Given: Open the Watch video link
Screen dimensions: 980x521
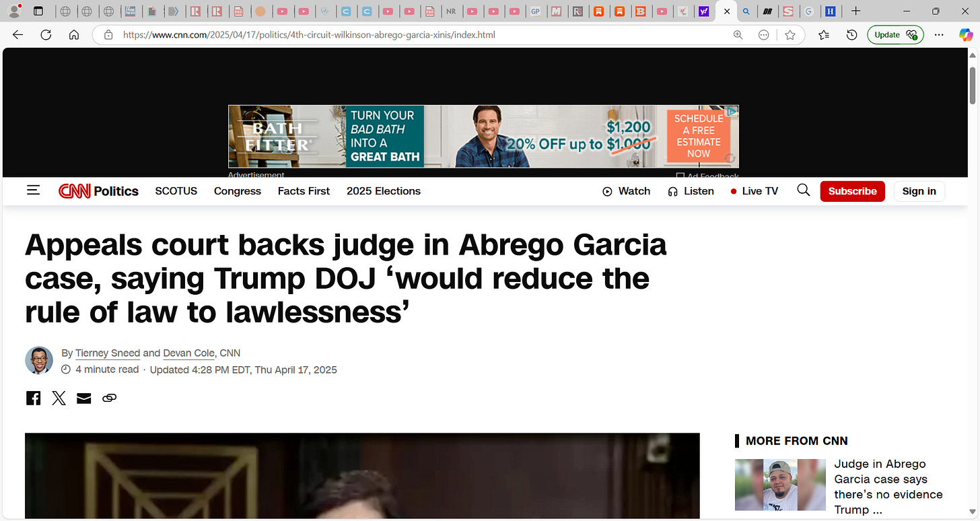Looking at the screenshot, I should point(626,191).
